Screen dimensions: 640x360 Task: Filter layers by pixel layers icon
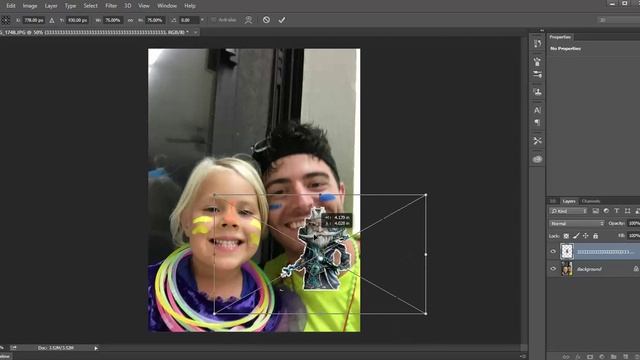[x=596, y=211]
